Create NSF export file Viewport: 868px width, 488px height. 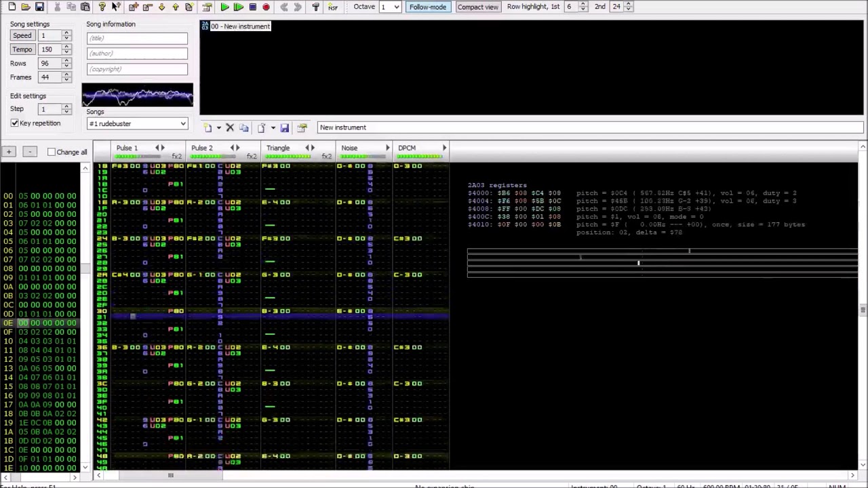[332, 7]
